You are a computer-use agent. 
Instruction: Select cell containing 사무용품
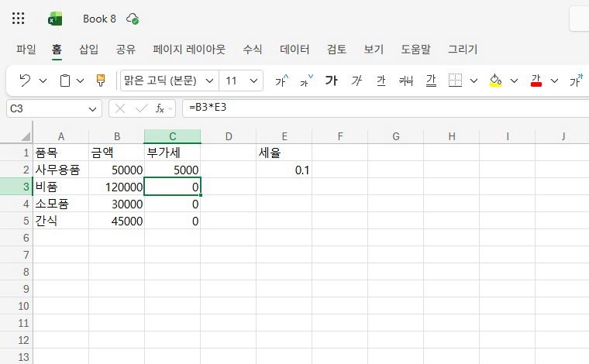[61, 170]
